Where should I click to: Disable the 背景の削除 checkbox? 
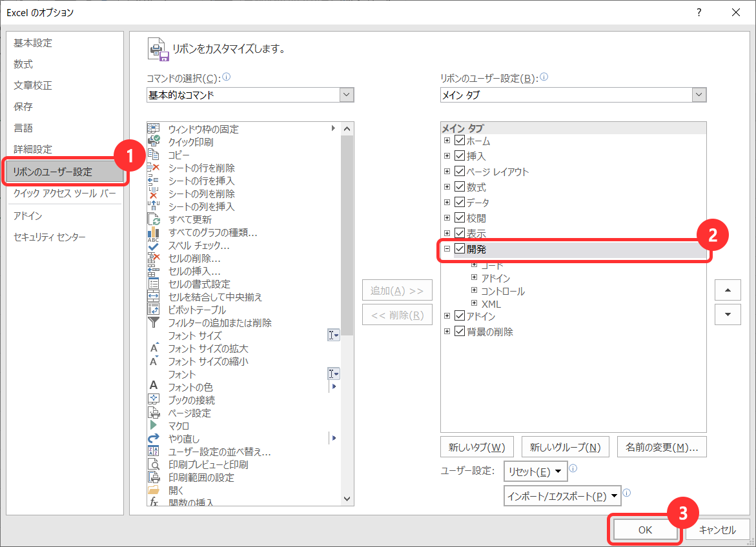(460, 332)
